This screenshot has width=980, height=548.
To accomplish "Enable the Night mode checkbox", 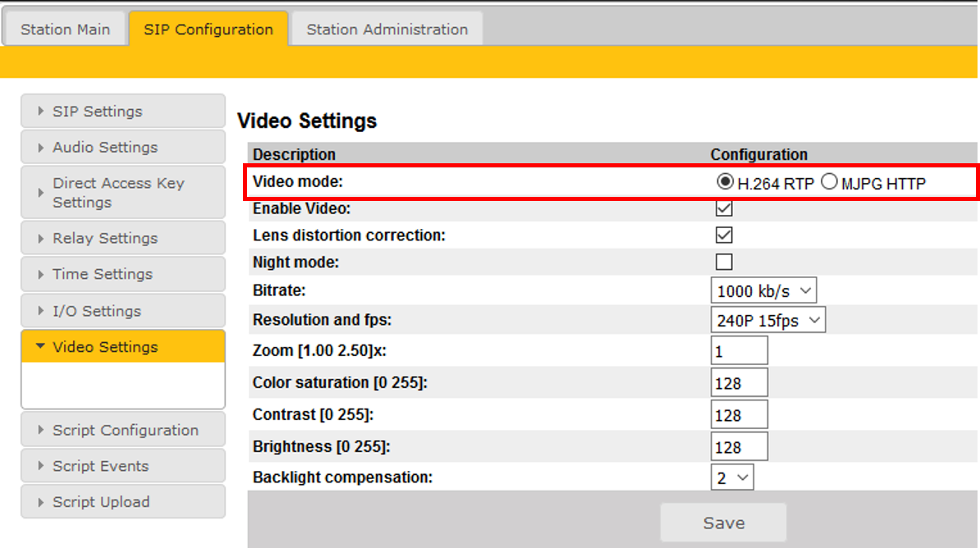I will [724, 263].
